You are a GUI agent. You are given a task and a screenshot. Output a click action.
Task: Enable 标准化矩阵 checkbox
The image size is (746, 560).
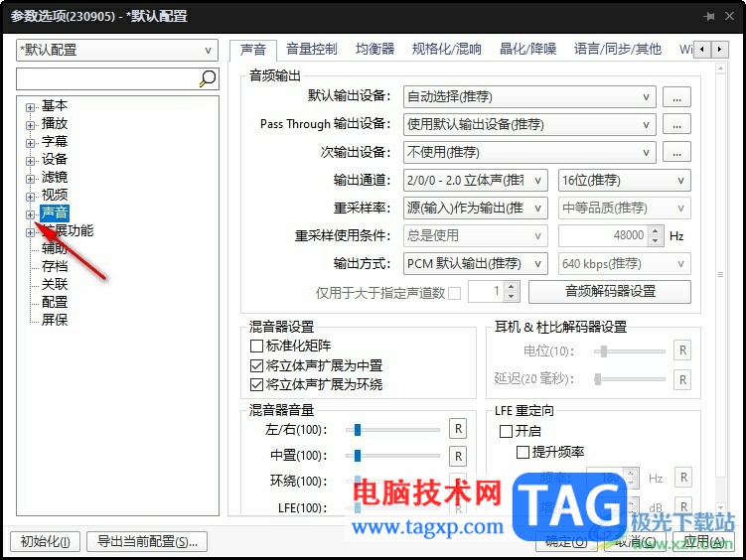click(256, 346)
